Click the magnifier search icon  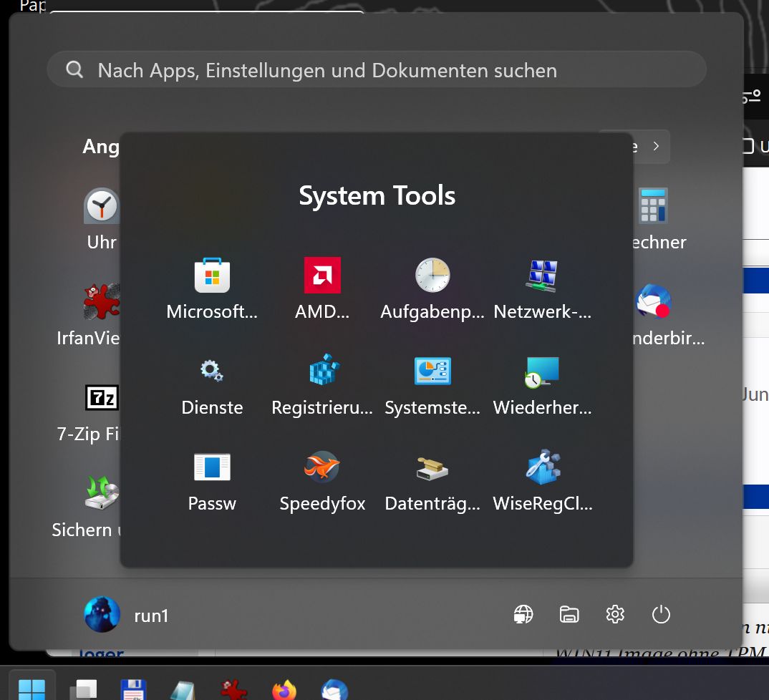pos(74,69)
